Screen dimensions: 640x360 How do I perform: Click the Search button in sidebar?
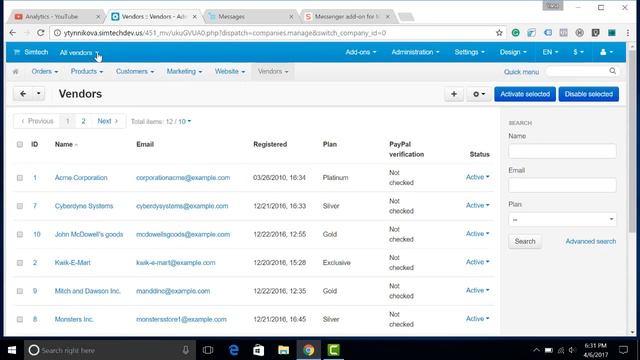pyautogui.click(x=525, y=241)
